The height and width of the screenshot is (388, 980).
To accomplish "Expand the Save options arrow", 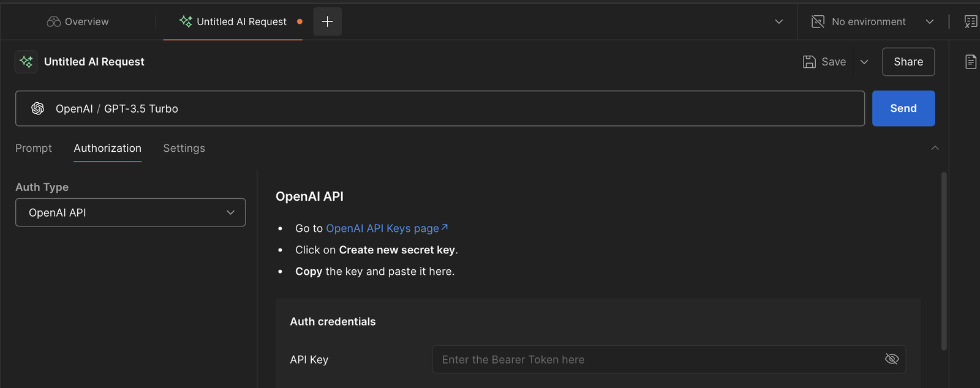I will pyautogui.click(x=864, y=62).
